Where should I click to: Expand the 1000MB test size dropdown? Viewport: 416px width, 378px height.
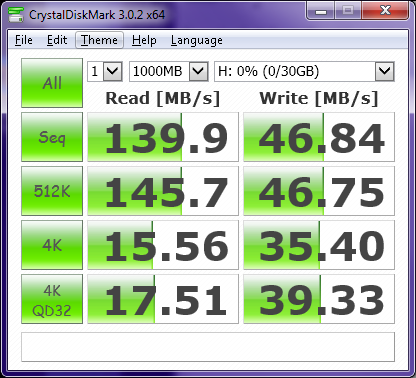(x=169, y=71)
